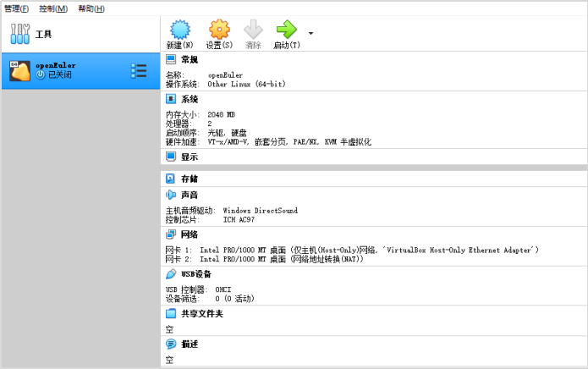The height and width of the screenshot is (369, 588).
Task: Click the 清除 discard arrow icon
Action: [253, 30]
